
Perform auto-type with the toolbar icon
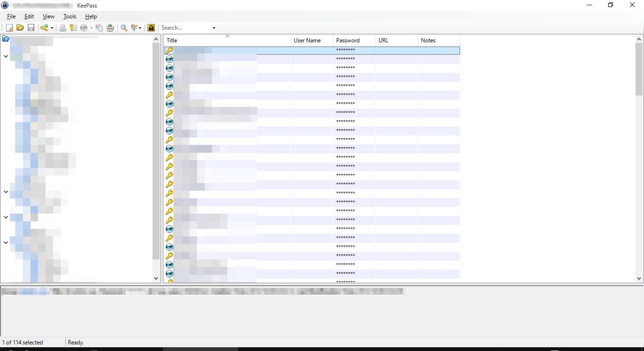point(110,28)
